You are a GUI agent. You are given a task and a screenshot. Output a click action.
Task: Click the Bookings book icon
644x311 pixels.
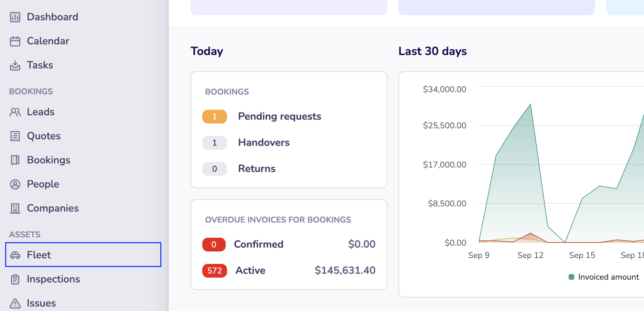pyautogui.click(x=15, y=160)
